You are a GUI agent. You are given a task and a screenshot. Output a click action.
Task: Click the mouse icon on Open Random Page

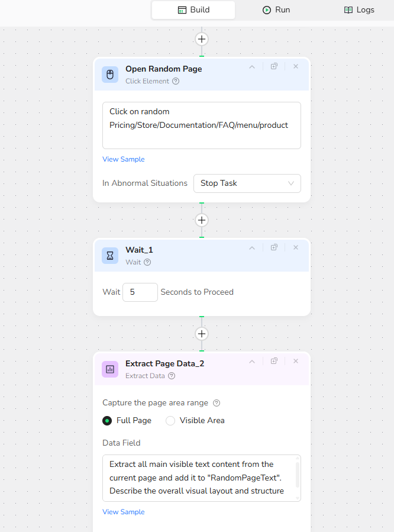[x=110, y=75]
